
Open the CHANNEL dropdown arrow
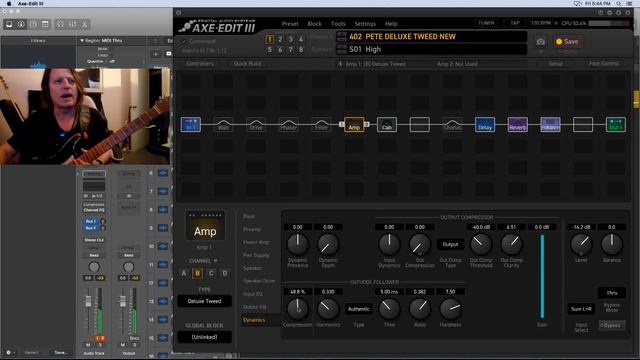216,261
